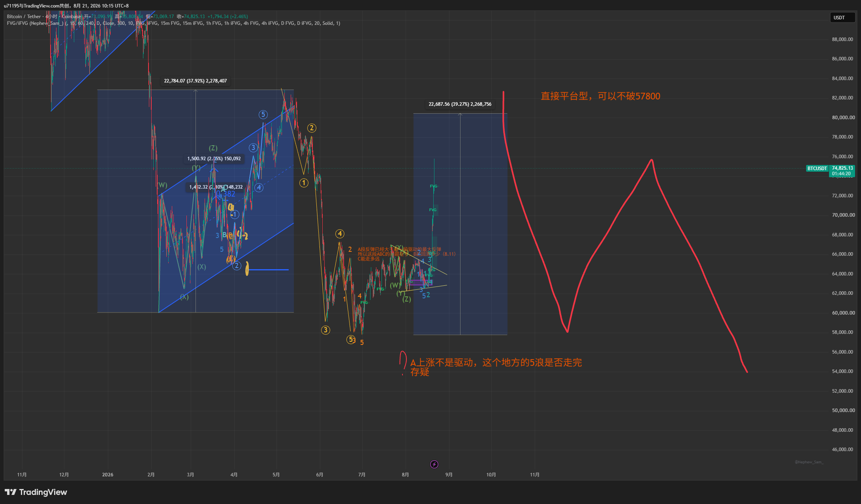Select the yellow circled wave 3 label
Screen dimensions: 861x504
[x=325, y=330]
